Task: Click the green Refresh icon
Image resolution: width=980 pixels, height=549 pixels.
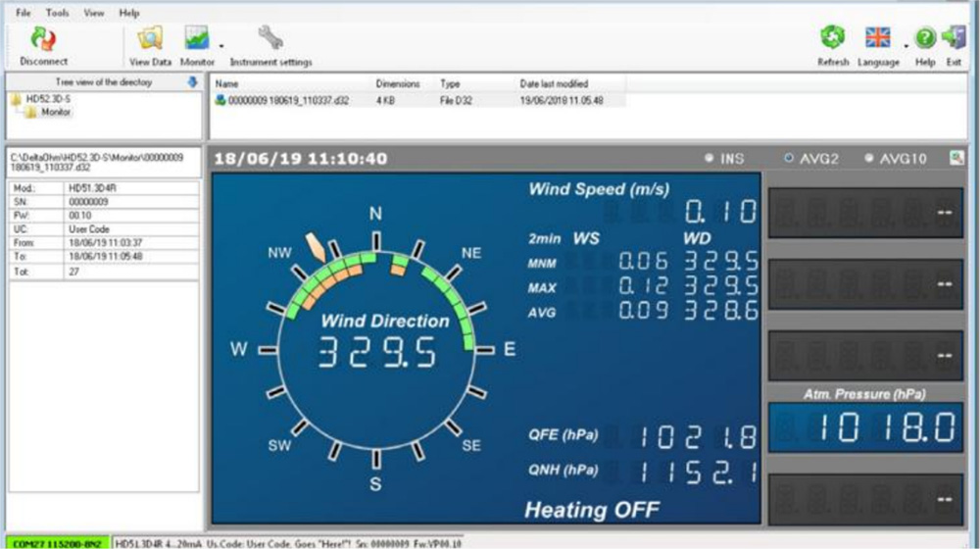Action: point(832,37)
